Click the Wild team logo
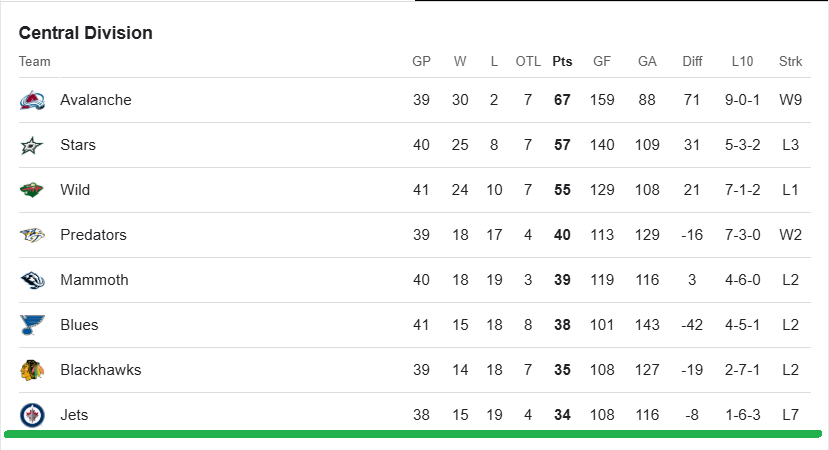This screenshot has height=450, width=829. pos(32,190)
